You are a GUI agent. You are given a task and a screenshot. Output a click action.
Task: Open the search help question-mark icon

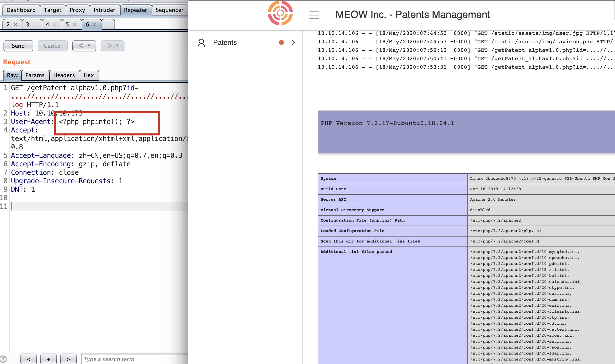(3, 359)
